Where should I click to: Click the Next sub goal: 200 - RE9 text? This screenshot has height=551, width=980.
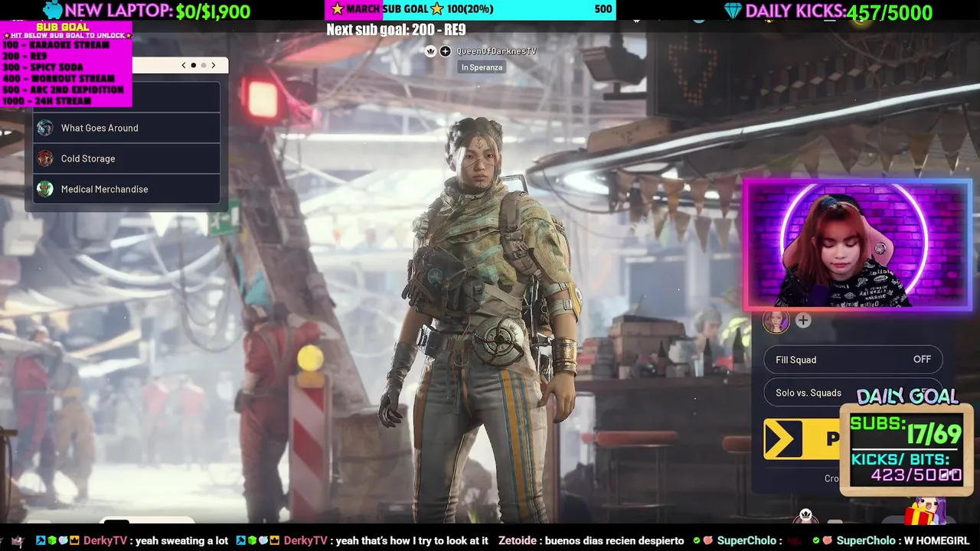click(x=396, y=30)
